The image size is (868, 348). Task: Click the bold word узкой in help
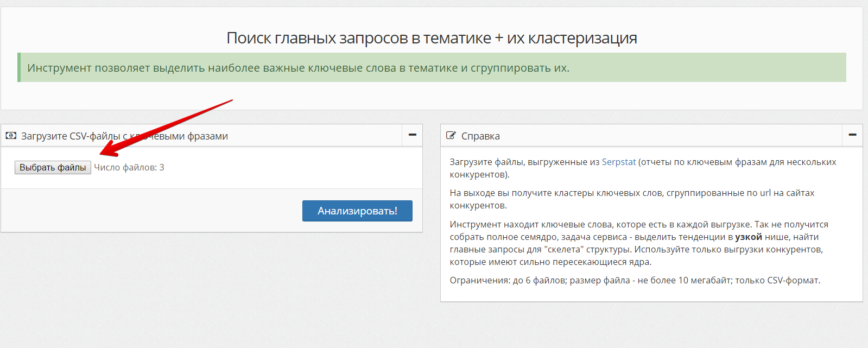coord(748,237)
